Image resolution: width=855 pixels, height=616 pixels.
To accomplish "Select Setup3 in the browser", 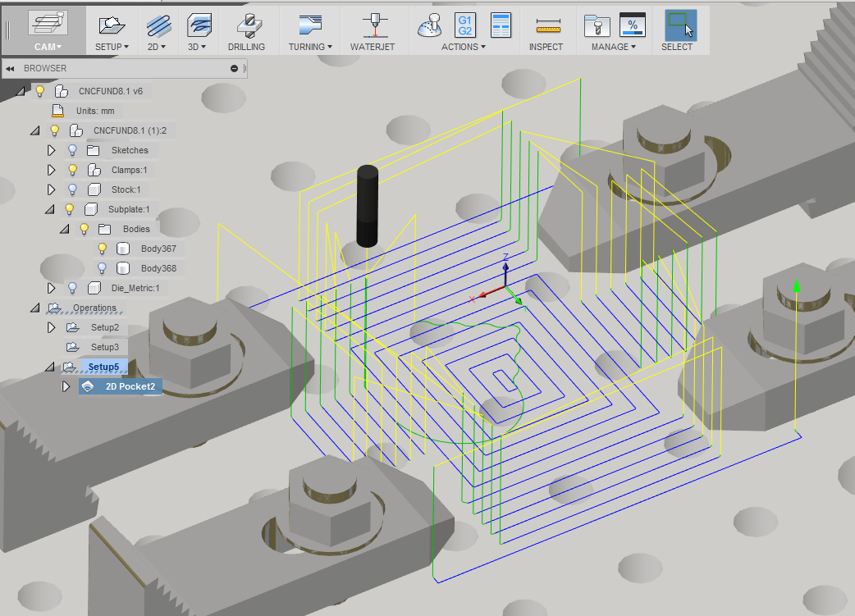I will (105, 347).
